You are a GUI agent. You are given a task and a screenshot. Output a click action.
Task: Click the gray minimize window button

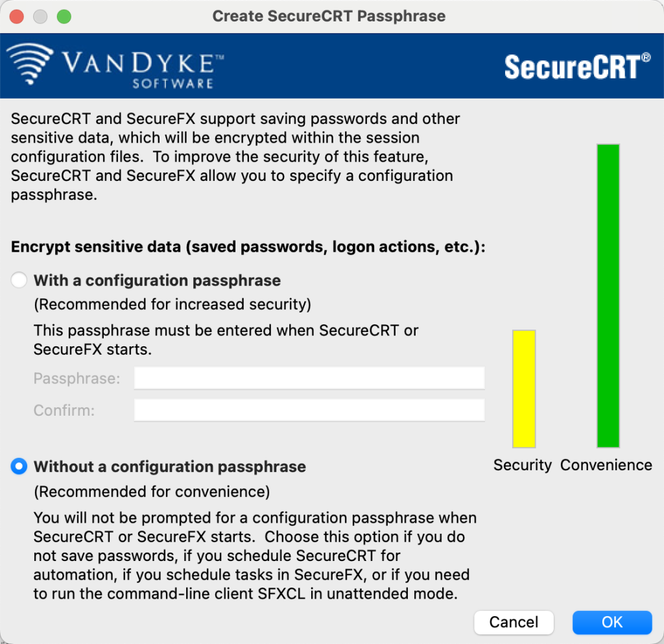tap(40, 16)
